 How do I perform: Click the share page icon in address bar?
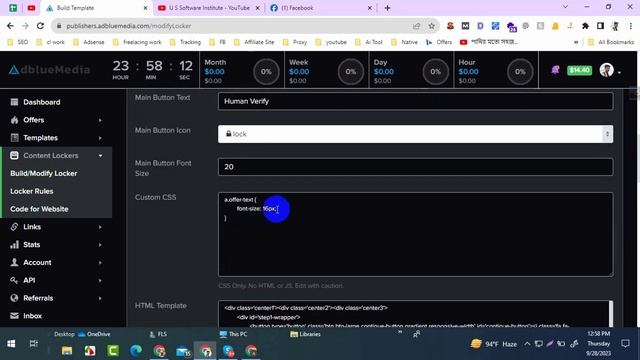coord(416,26)
